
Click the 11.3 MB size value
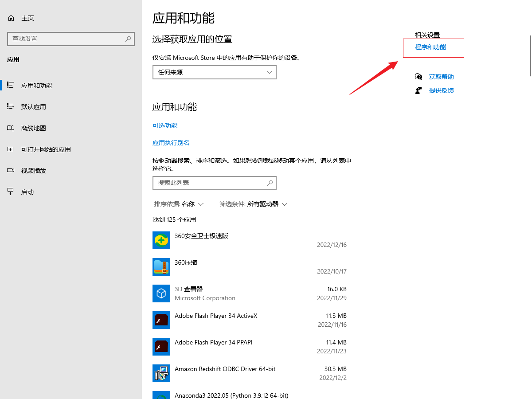point(336,316)
